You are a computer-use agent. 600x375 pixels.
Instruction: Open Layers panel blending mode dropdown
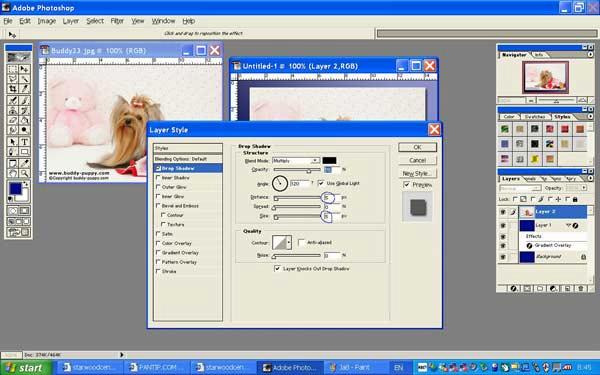pyautogui.click(x=520, y=188)
